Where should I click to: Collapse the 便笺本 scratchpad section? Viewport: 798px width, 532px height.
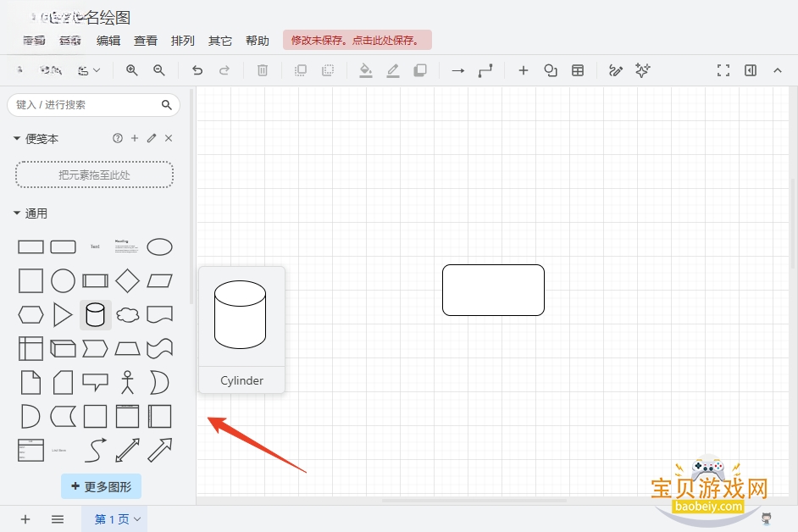pyautogui.click(x=36, y=138)
